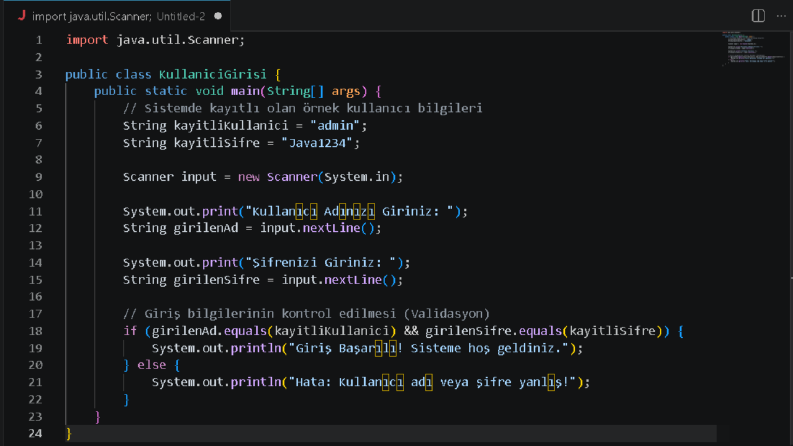Click the variable "girilenSifre" on line 15
This screenshot has height=446, width=793.
(x=216, y=280)
